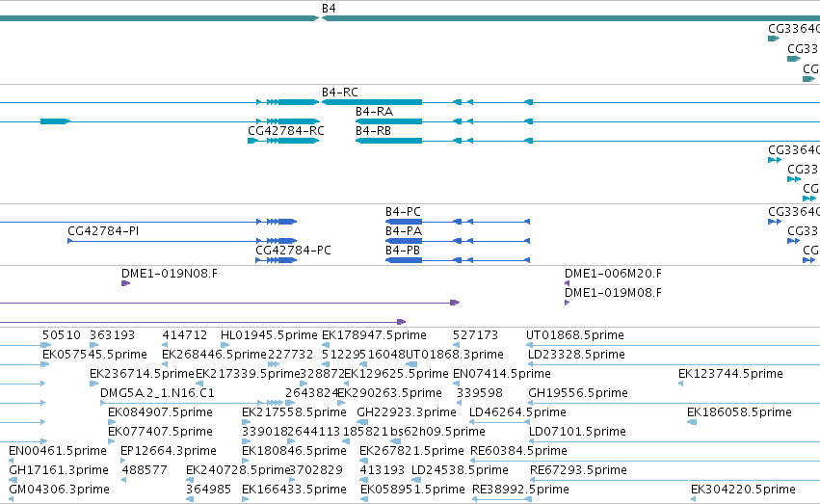Click the EK058951.5prime EST label
820x504 pixels.
coord(412,490)
